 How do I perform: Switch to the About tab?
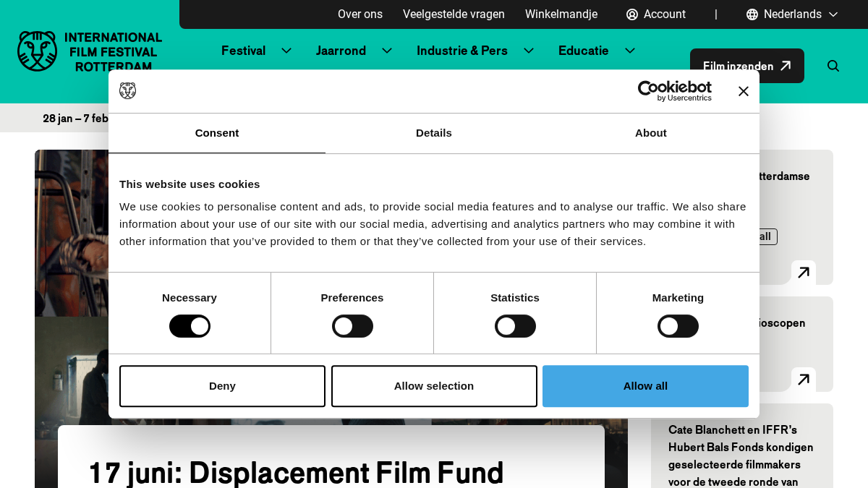(651, 133)
